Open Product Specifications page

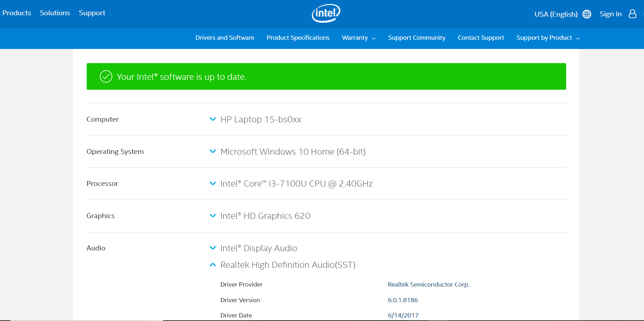coord(298,38)
